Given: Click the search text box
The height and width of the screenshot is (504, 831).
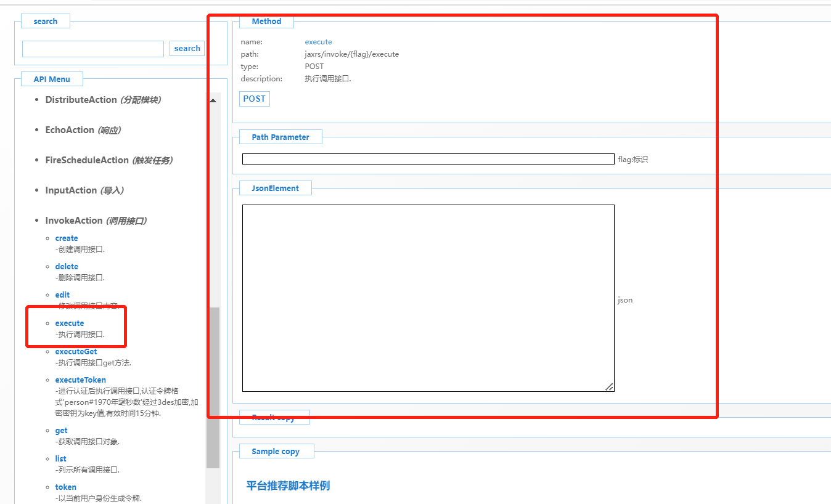Looking at the screenshot, I should click(x=92, y=48).
